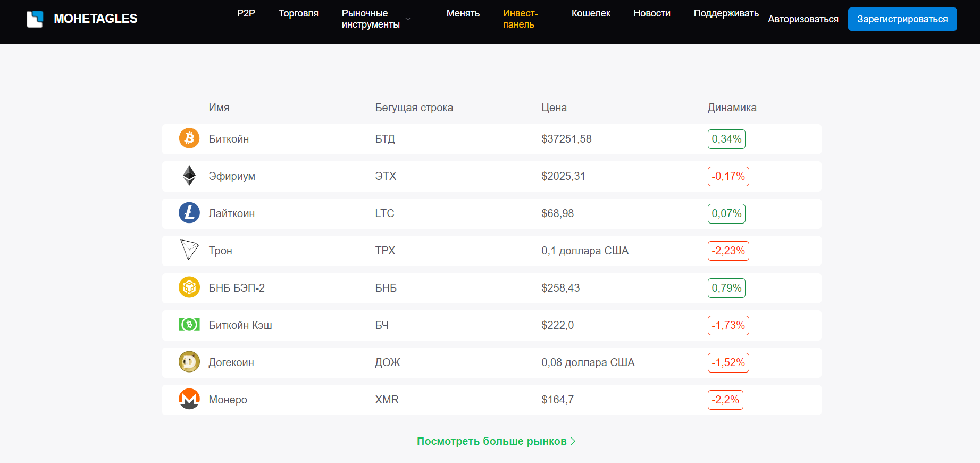Click the $164,7 price

pos(558,400)
